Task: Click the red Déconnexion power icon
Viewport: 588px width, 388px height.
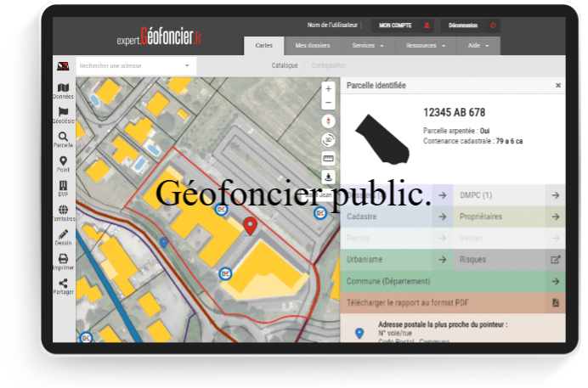Action: [493, 25]
